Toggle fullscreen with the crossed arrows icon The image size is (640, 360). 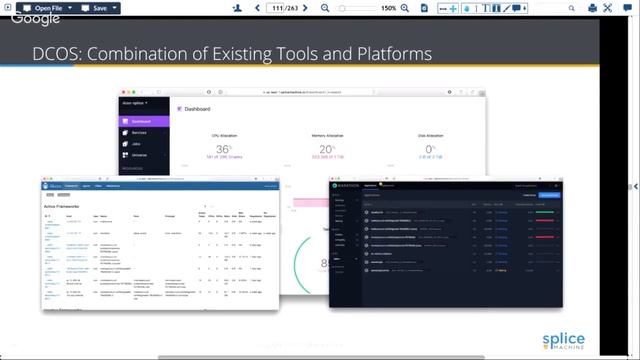click(607, 8)
